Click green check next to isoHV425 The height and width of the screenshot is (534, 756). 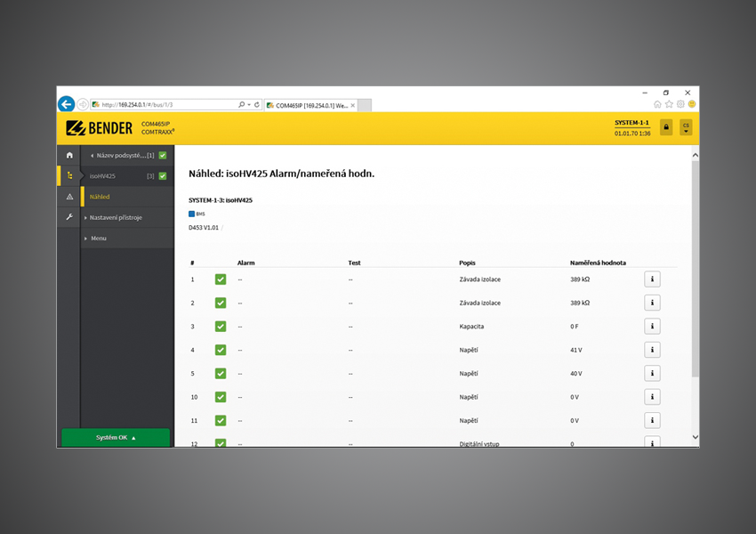click(163, 176)
